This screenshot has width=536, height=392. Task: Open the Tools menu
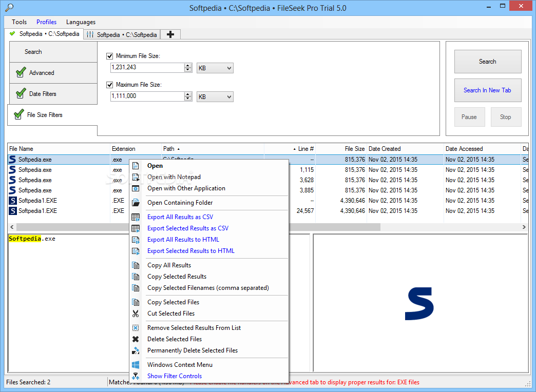click(x=19, y=22)
